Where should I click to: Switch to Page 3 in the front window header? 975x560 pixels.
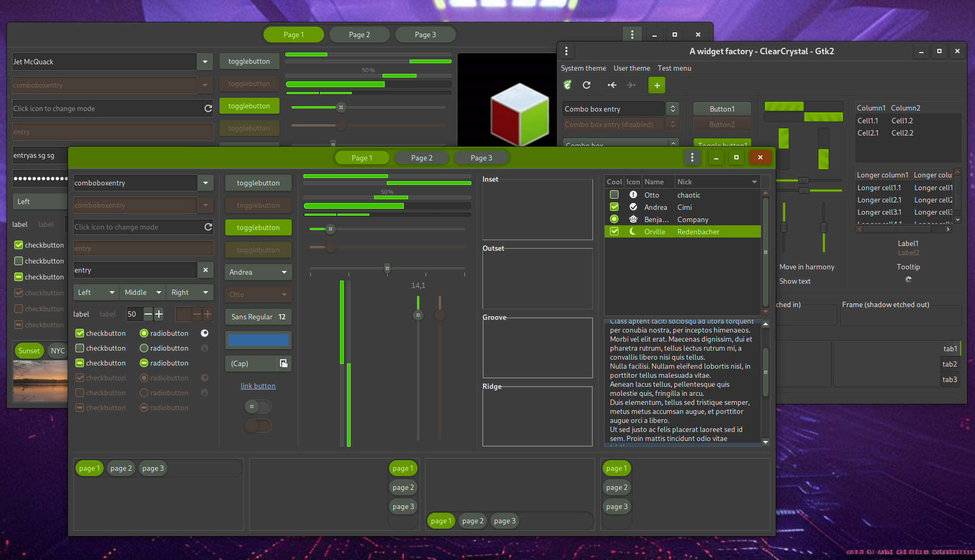(481, 158)
